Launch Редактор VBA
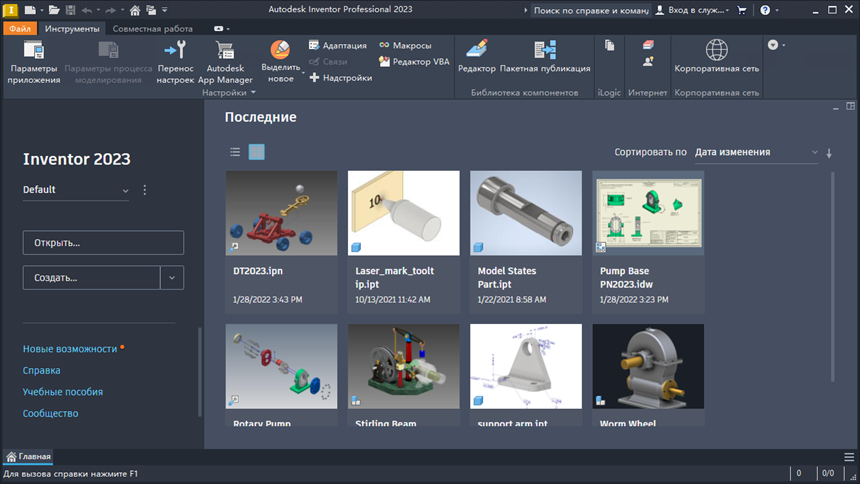Viewport: 860px width, 484px height. tap(414, 61)
